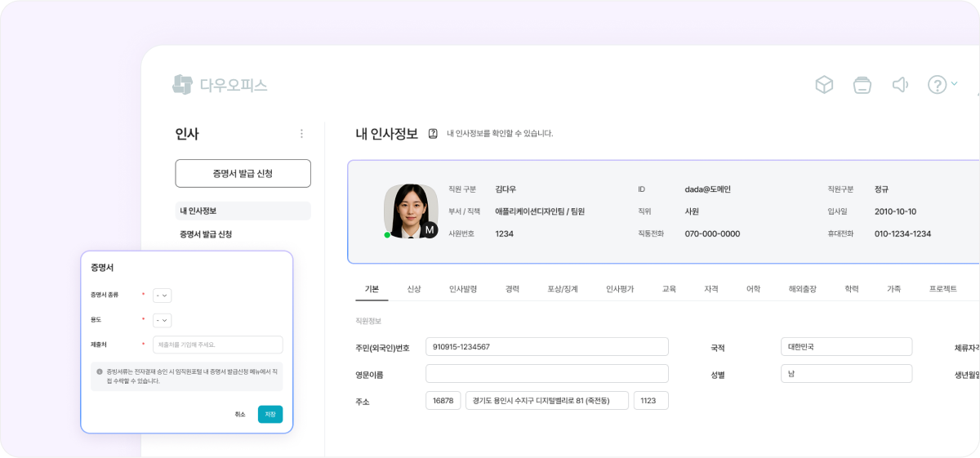Click the department text 애플리케이션디자인팀 / 팀원
Viewport: 980px width, 458px height.
click(540, 211)
